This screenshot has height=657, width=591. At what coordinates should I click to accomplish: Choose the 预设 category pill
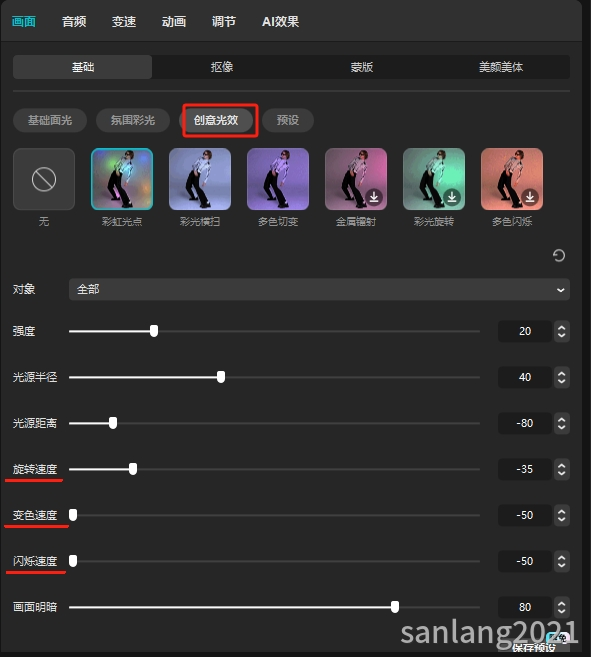click(288, 120)
